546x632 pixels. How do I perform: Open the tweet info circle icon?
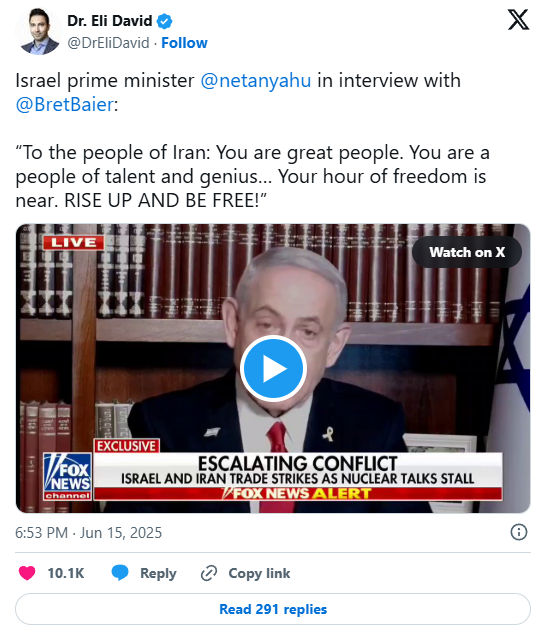pos(519,532)
